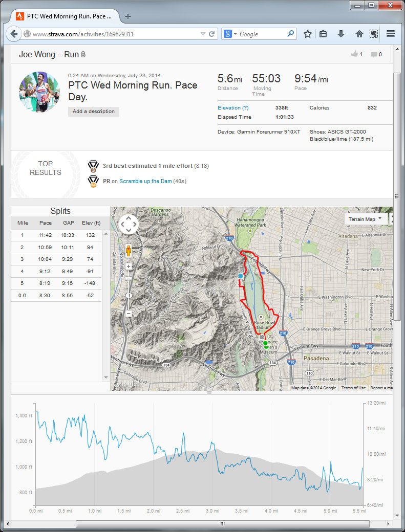Click the map zoom slider handle
Viewport: 405px width, 532px height.
[128, 295]
